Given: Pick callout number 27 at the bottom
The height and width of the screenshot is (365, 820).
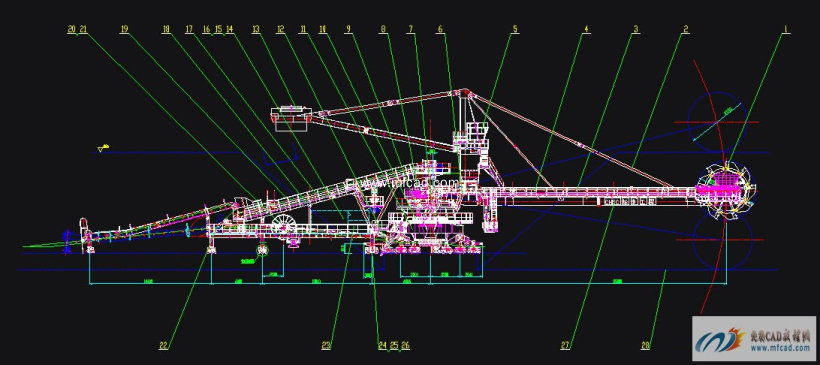Looking at the screenshot, I should (x=565, y=345).
